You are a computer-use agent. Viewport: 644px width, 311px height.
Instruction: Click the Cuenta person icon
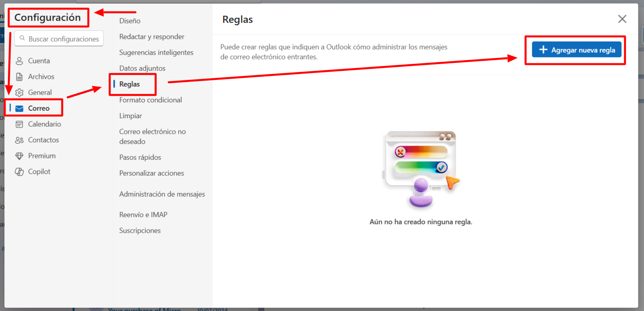[x=19, y=61]
